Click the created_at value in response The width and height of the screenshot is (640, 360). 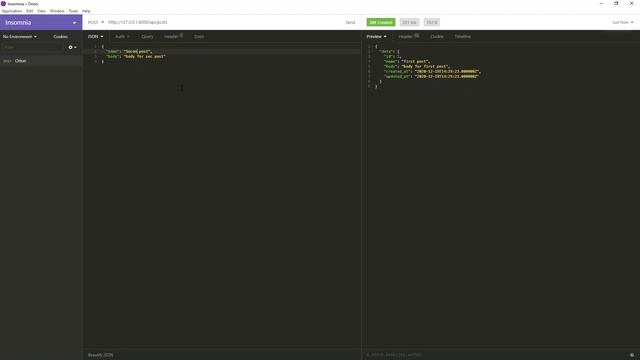[447, 71]
